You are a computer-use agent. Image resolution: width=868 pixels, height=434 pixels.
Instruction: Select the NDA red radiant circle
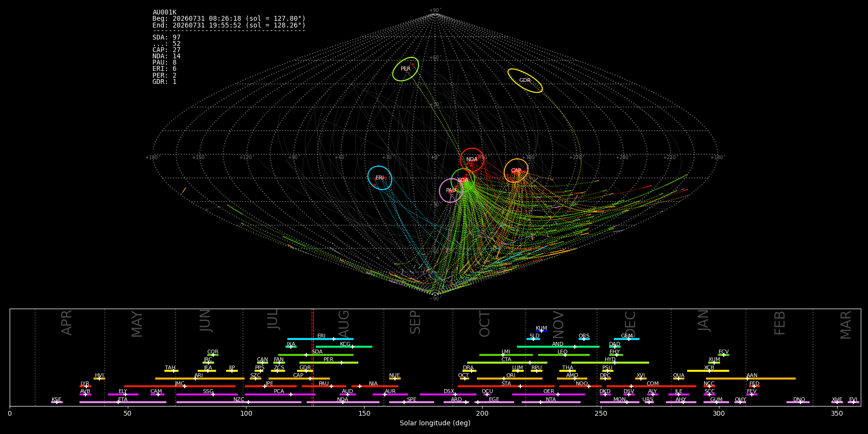coord(472,160)
